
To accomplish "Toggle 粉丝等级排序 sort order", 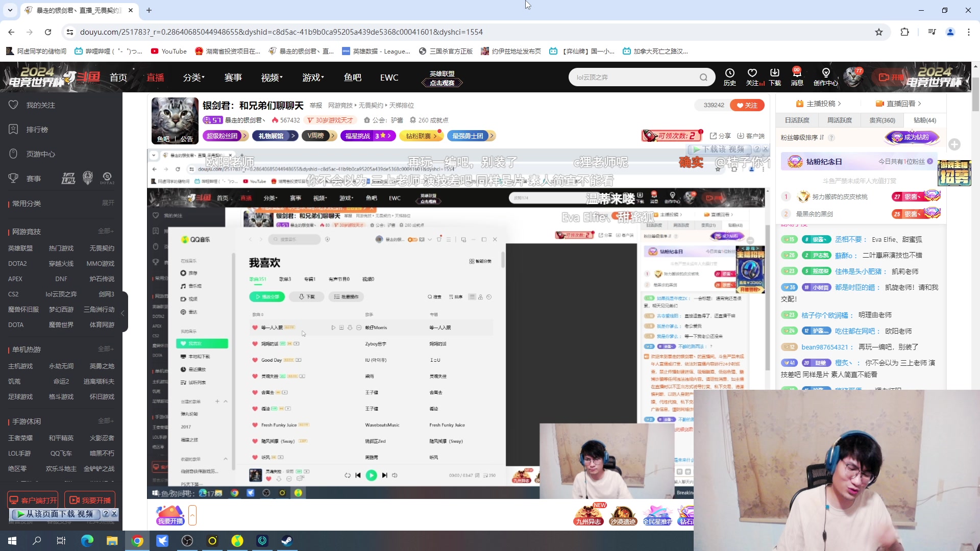I will [x=823, y=137].
